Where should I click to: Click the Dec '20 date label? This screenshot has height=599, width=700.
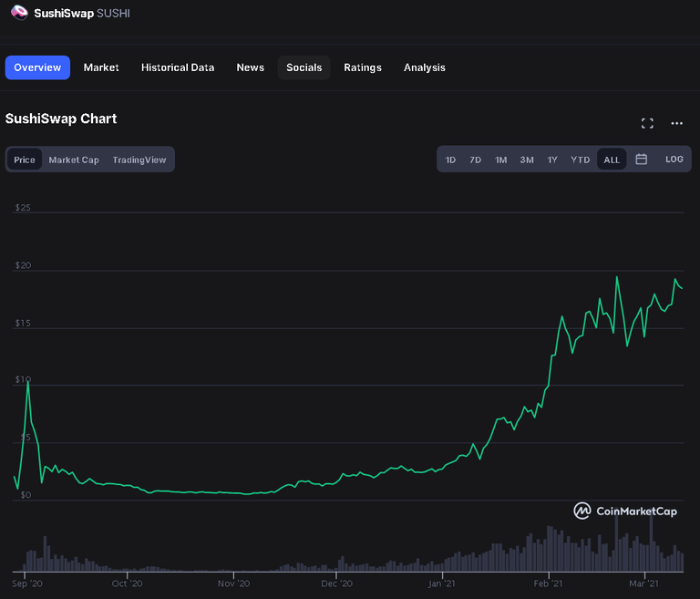coord(336,584)
